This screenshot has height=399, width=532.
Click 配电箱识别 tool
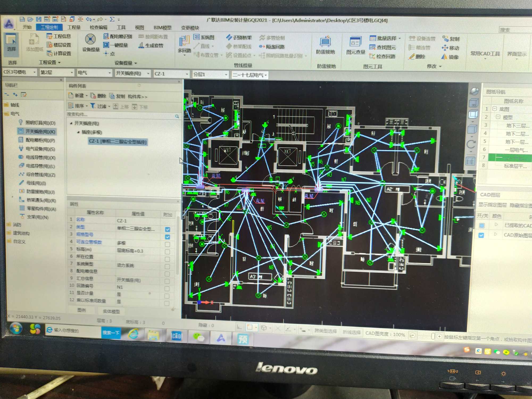118,36
